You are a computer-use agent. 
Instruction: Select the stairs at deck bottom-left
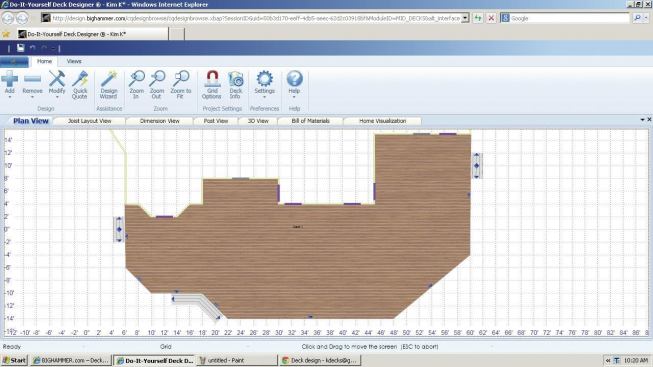[x=196, y=306]
